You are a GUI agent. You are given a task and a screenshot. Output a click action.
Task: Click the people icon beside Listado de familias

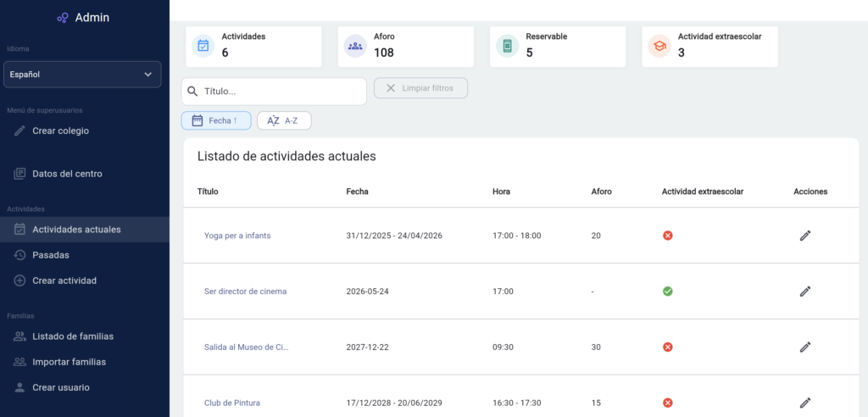[x=19, y=336]
